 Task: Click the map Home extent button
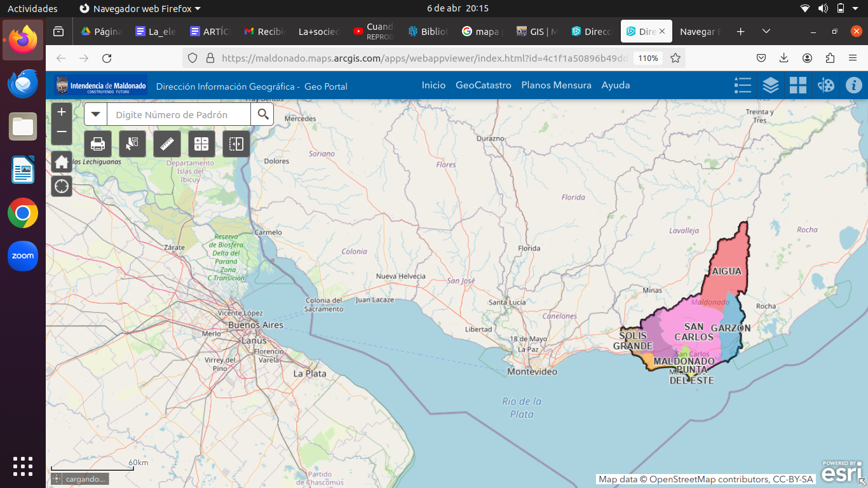(x=62, y=162)
